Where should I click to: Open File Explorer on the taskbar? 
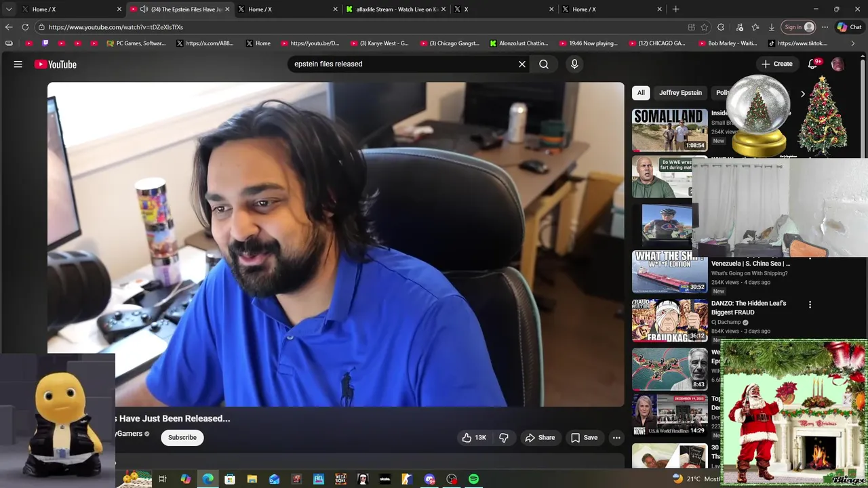(x=252, y=479)
